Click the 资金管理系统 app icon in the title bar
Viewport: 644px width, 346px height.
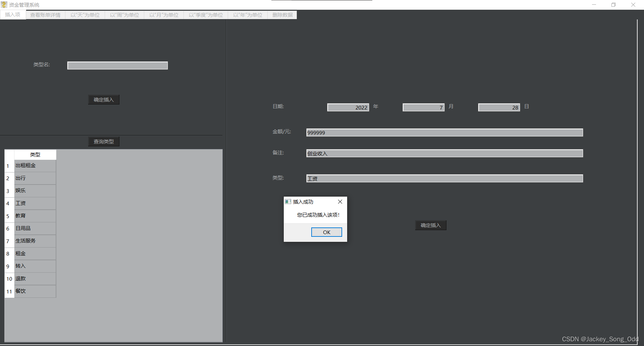[x=4, y=5]
